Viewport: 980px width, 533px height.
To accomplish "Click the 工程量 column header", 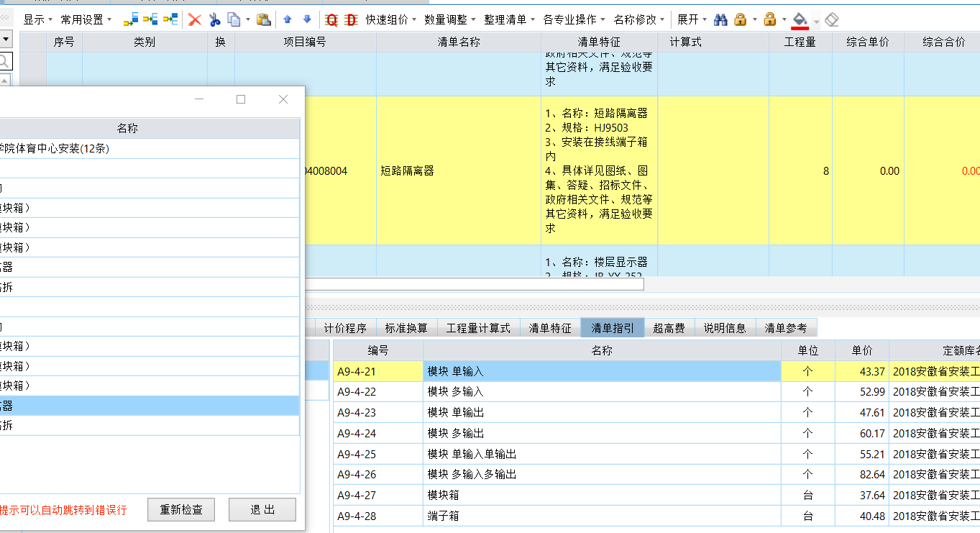I will 800,42.
